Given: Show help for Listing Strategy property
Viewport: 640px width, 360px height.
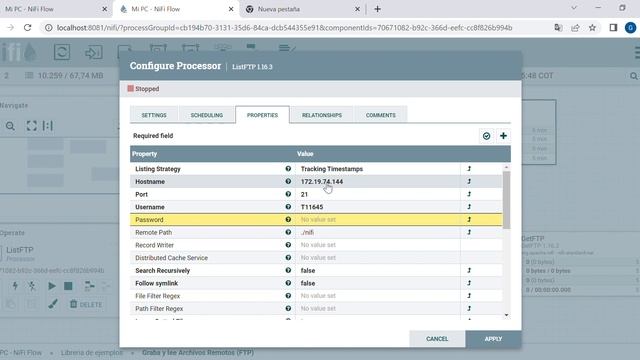Looking at the screenshot, I should point(288,169).
